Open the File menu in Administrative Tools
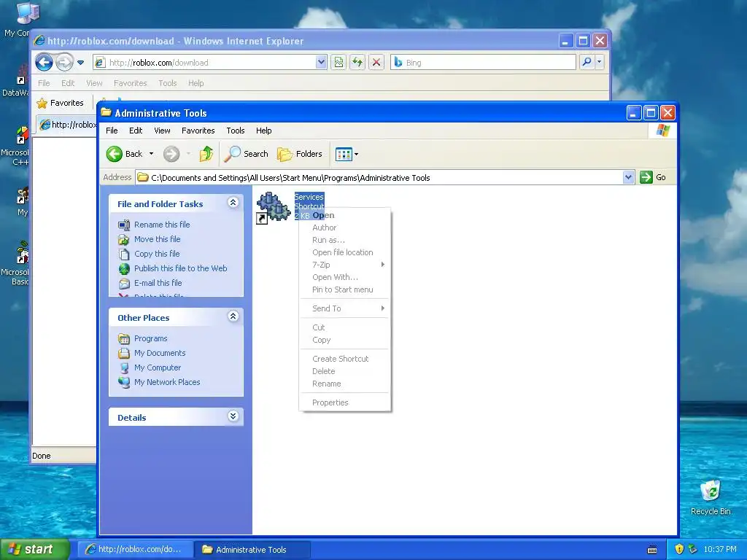Screen dimensions: 747x560 (x=112, y=131)
